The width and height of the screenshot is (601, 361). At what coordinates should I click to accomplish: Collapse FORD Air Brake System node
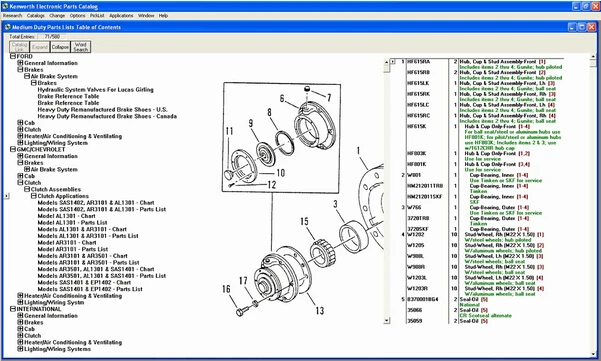pyautogui.click(x=27, y=76)
